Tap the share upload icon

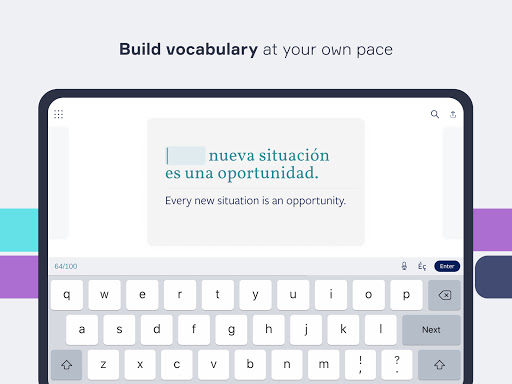click(453, 115)
